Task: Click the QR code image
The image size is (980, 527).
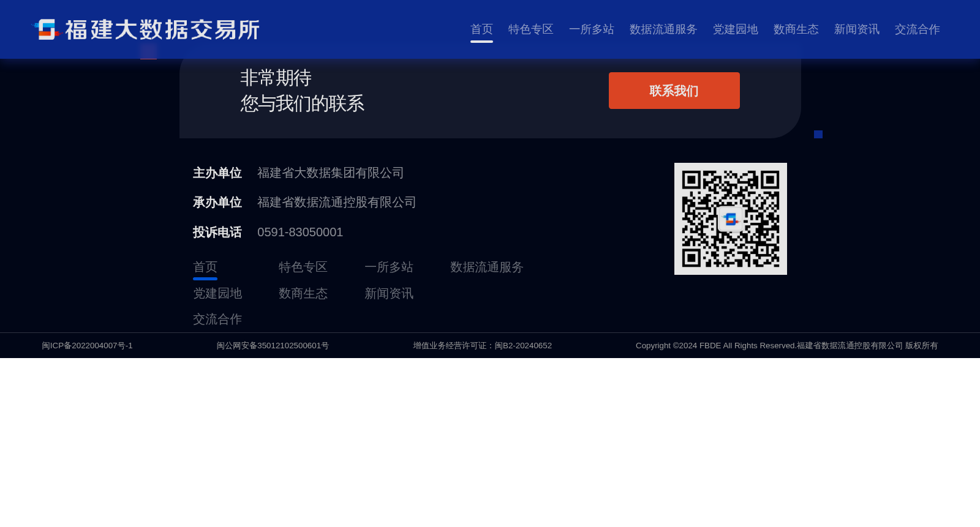Action: (731, 219)
